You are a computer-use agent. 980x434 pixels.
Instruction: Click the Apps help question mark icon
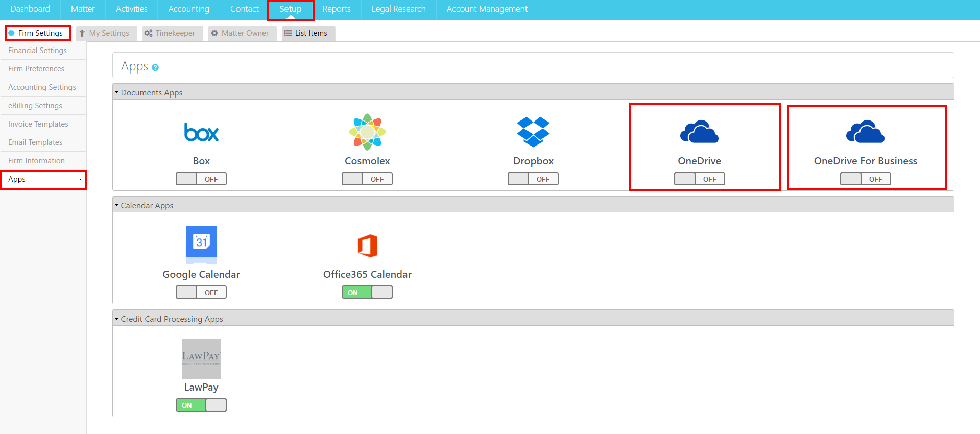coord(155,67)
